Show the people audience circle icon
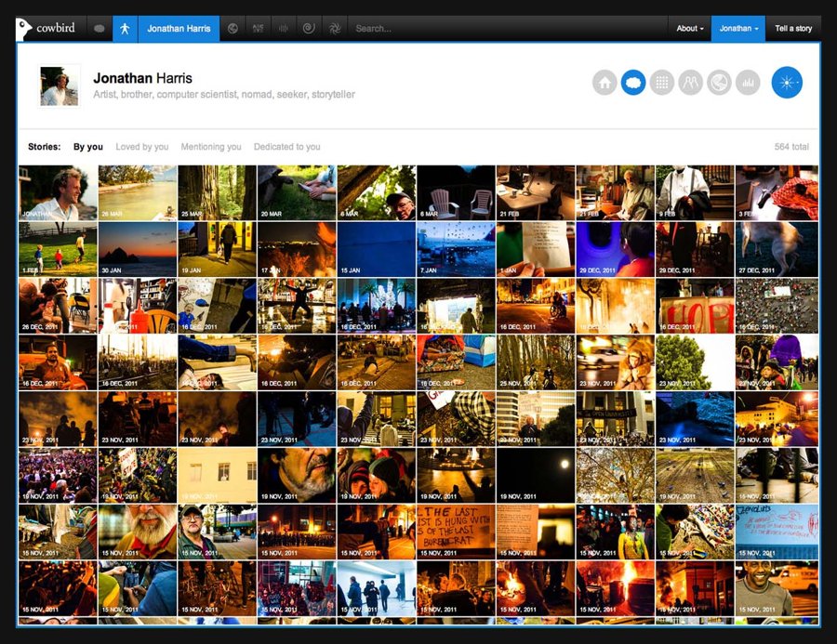The image size is (837, 644). 690,83
